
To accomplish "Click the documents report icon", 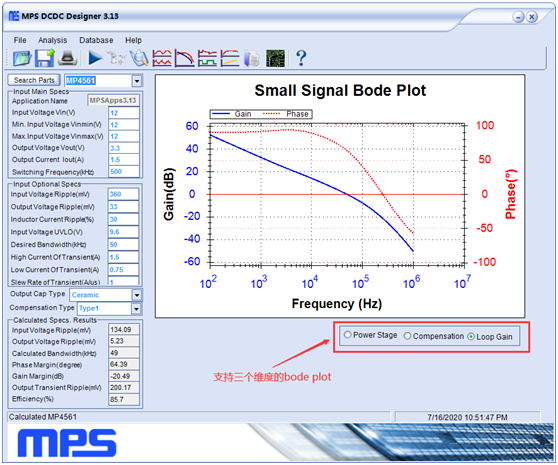I will (252, 58).
